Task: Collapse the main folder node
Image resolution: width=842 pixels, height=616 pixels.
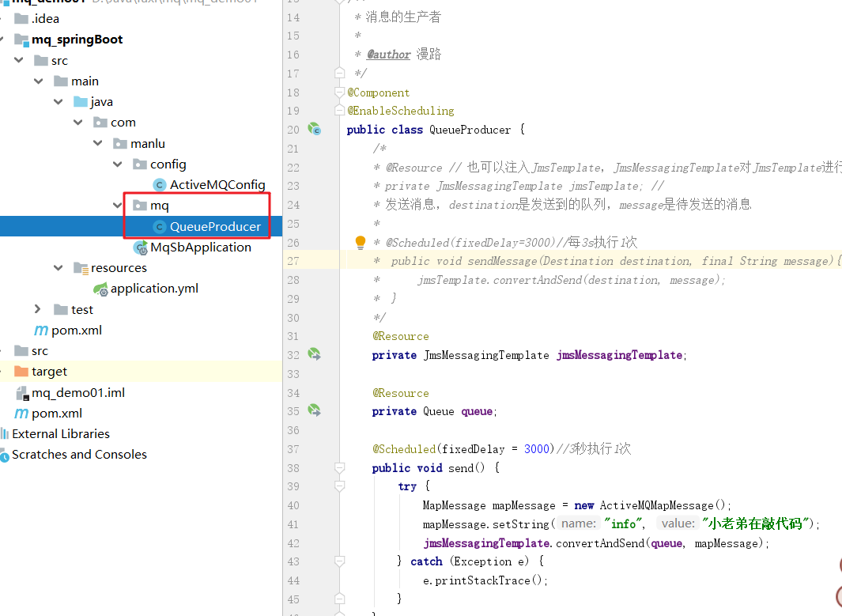Action: (39, 81)
